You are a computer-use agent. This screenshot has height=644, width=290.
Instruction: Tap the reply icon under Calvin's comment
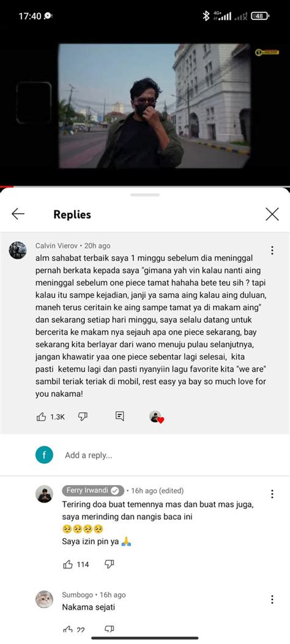[x=119, y=416]
